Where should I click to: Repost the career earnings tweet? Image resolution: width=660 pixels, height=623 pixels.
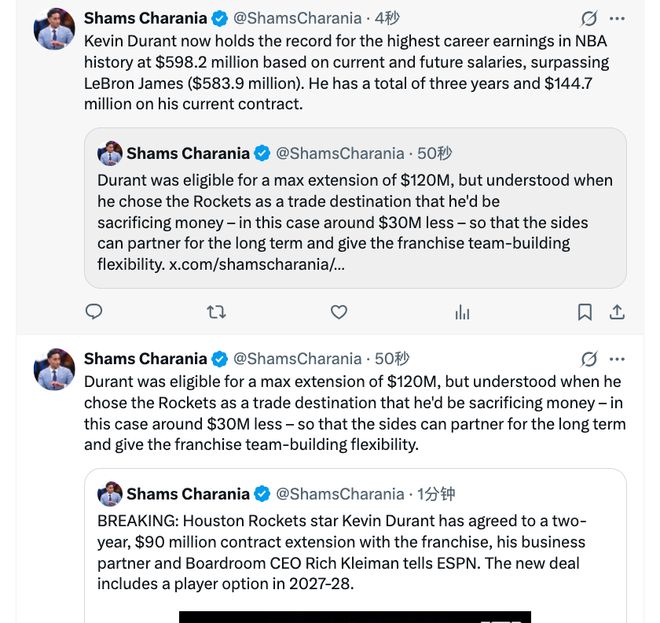(x=216, y=312)
